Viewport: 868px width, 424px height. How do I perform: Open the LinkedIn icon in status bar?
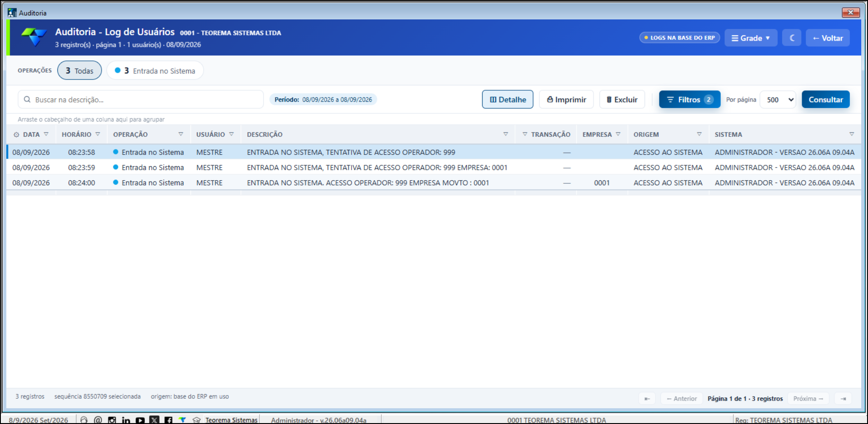tap(126, 420)
